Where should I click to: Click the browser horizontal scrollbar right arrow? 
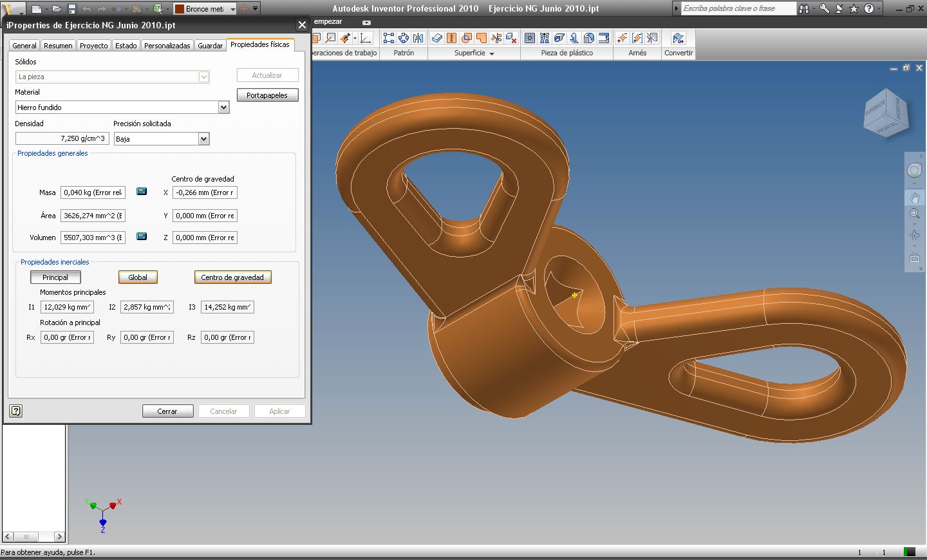click(59, 536)
